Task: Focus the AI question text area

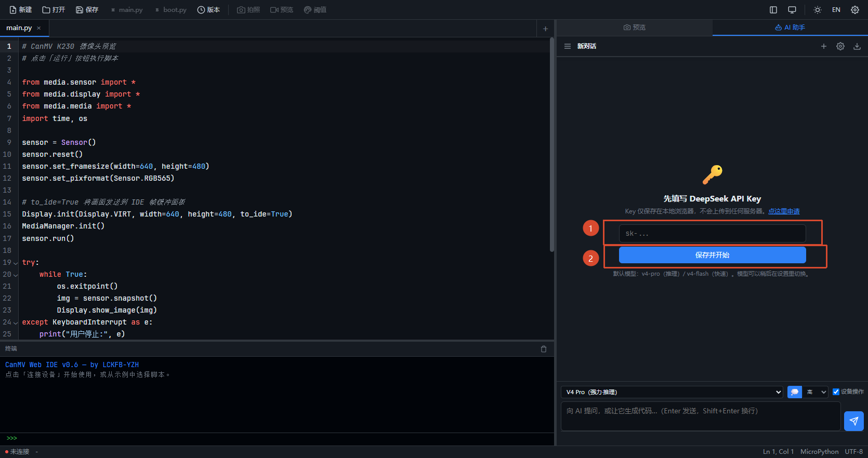Action: [701, 416]
